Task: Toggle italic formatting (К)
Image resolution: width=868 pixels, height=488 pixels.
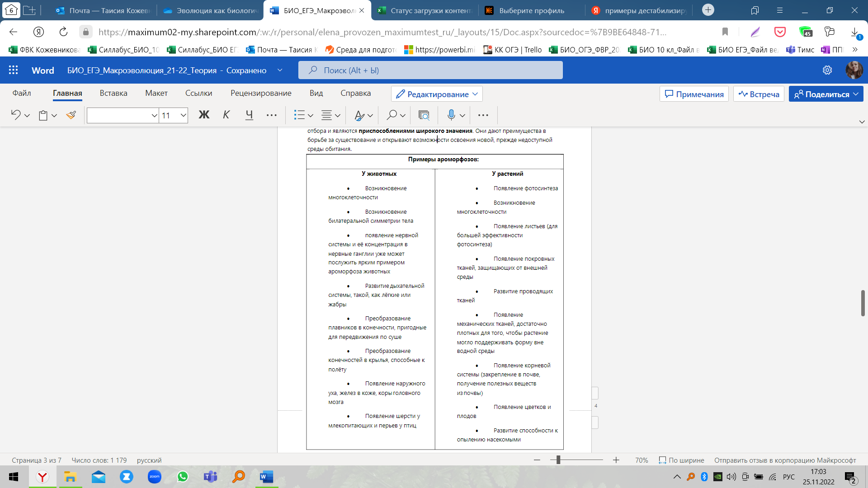Action: pos(226,115)
